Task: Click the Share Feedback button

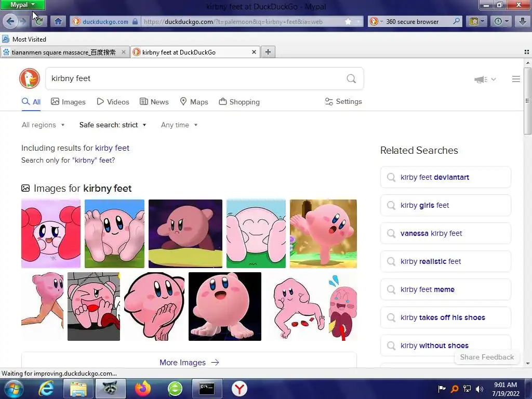Action: [x=487, y=357]
